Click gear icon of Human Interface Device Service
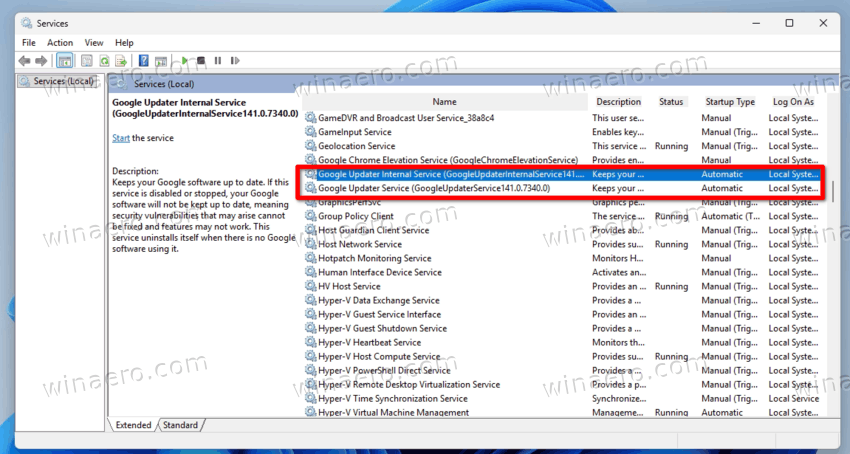Screen dimensions: 850x454 click(x=310, y=272)
